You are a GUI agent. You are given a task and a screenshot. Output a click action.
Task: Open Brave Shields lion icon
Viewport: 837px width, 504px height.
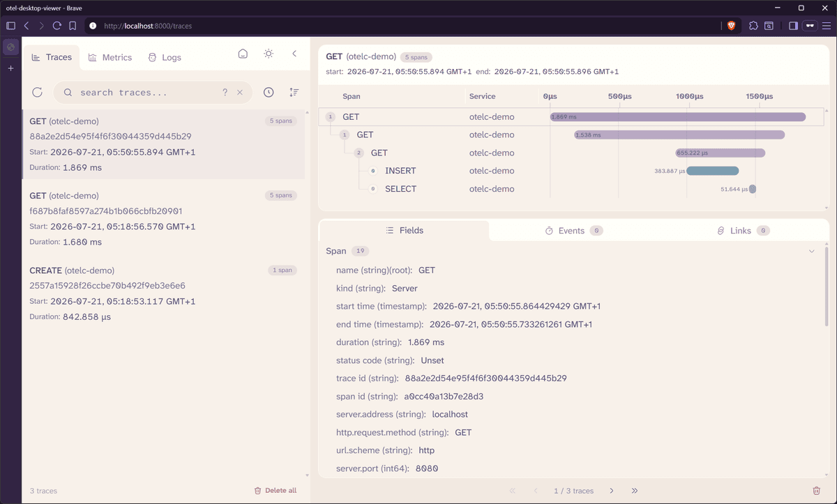(731, 26)
